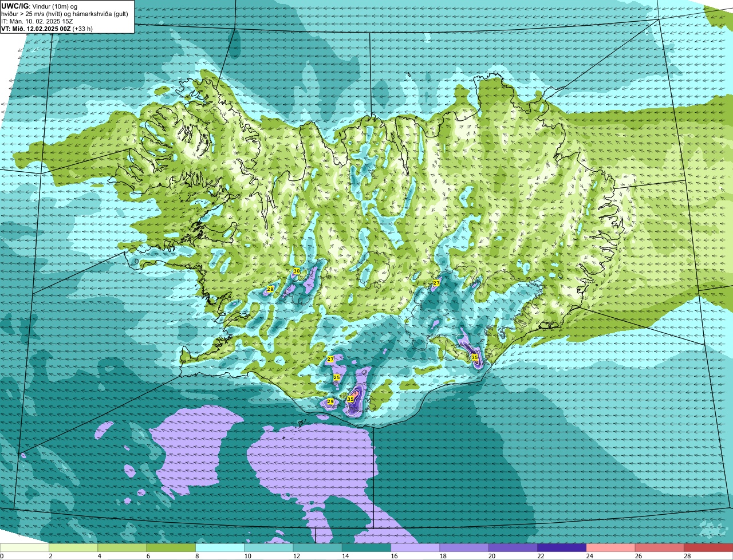Screen dimensions: 733x560
Task: Click the light green 2–4 m/s legend swatch
Action: [x=73, y=548]
